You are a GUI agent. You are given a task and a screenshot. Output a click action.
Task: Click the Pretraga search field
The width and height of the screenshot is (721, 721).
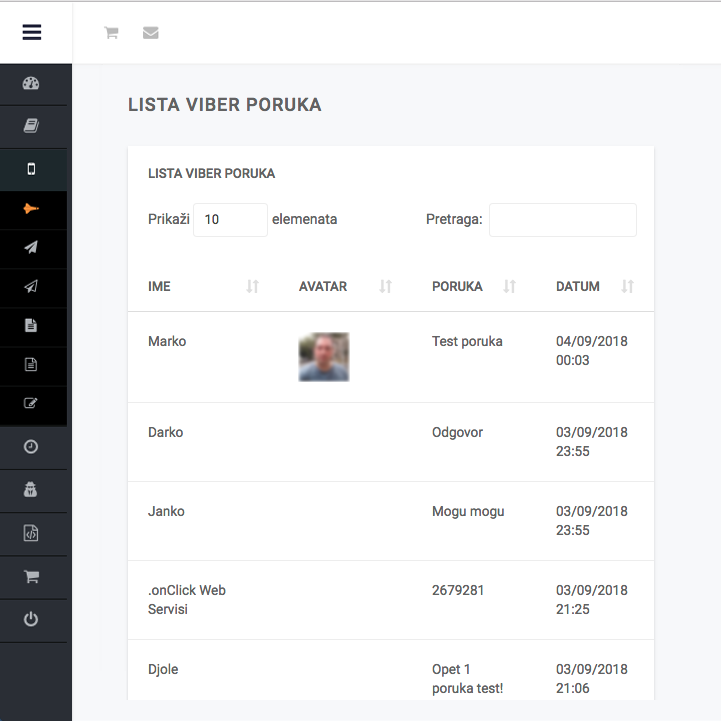pos(562,220)
